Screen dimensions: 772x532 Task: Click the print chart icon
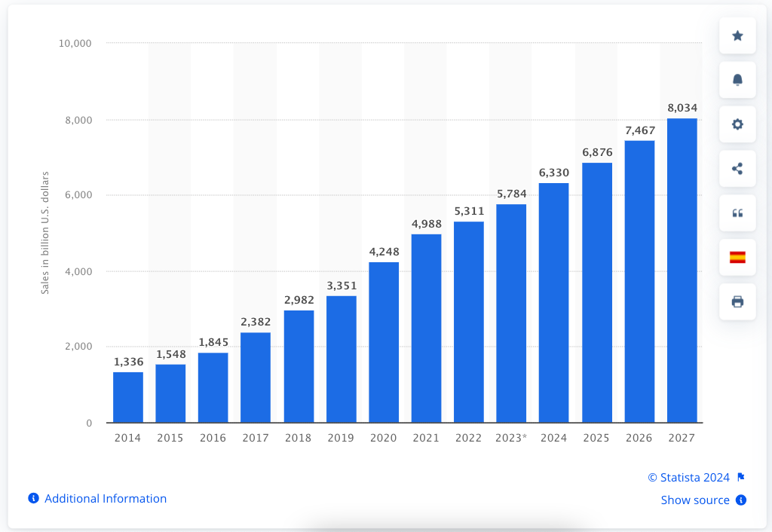(x=737, y=301)
